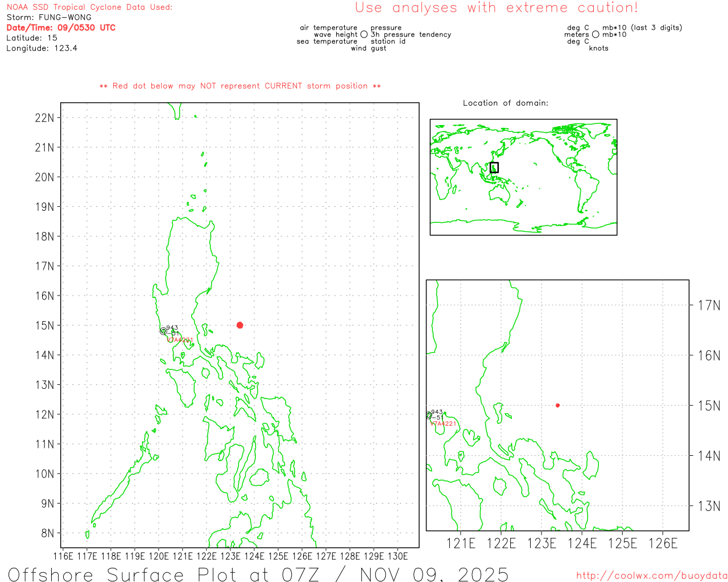Click the 116E longitude axis label
728x582 pixels.
63,556
